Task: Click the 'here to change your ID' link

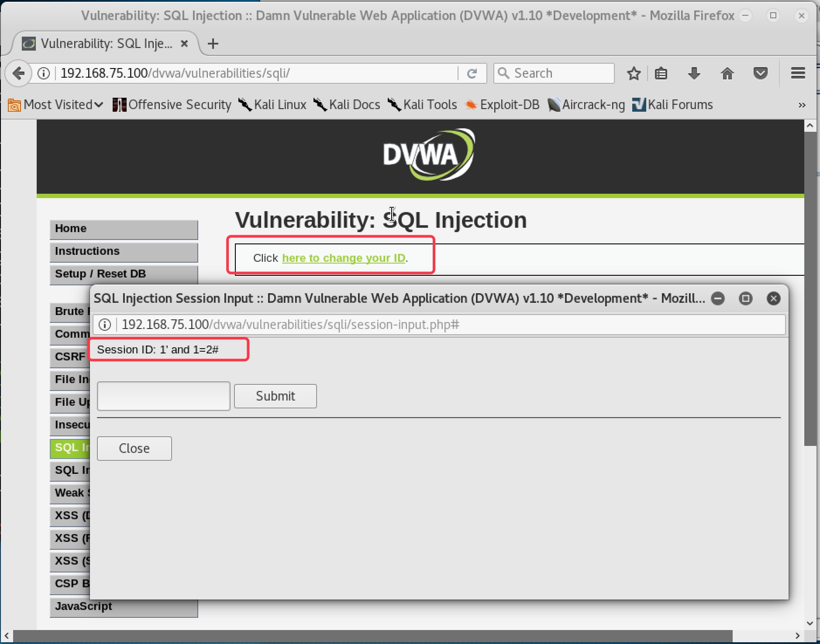Action: [344, 258]
